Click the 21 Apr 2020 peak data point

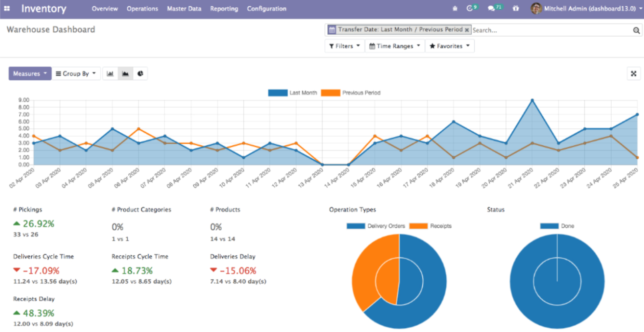tap(532, 100)
